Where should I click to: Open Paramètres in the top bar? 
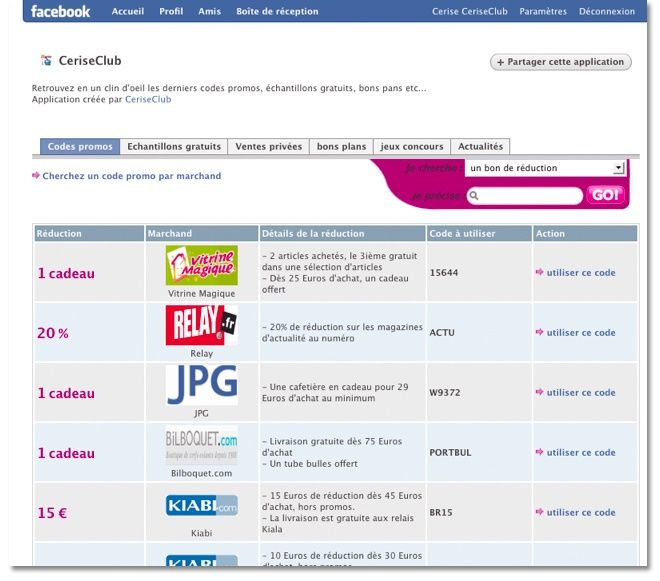[543, 11]
